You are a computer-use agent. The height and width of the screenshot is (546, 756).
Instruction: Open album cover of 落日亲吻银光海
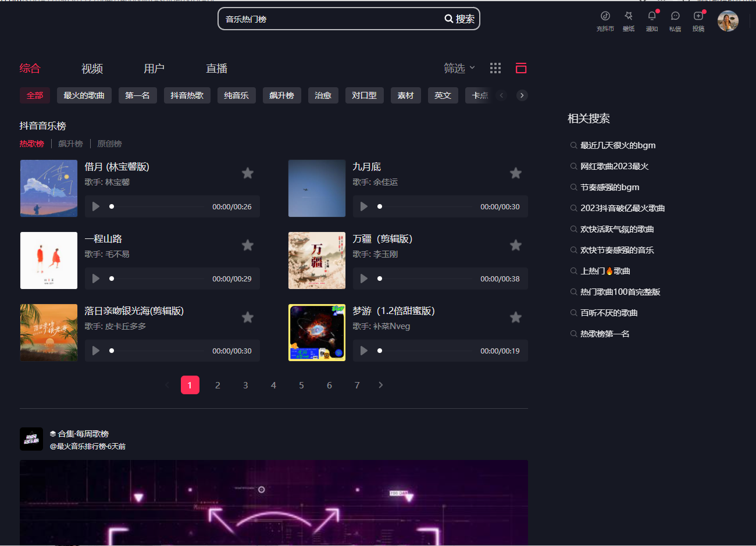49,333
